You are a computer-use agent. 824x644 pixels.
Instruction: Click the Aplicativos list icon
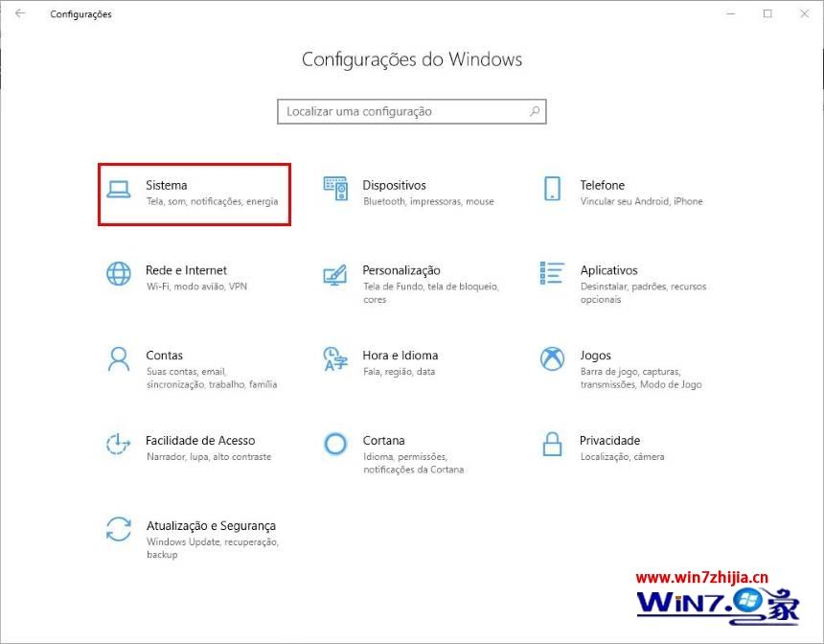552,273
